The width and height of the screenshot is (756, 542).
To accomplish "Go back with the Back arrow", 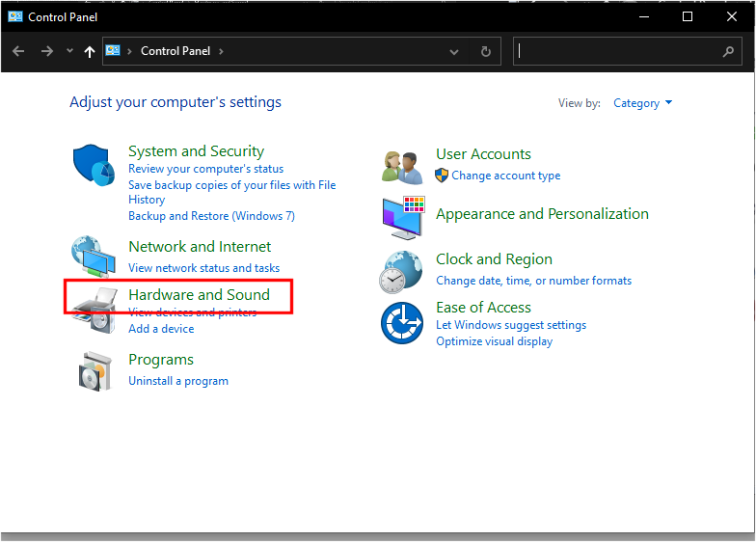I will pyautogui.click(x=18, y=51).
